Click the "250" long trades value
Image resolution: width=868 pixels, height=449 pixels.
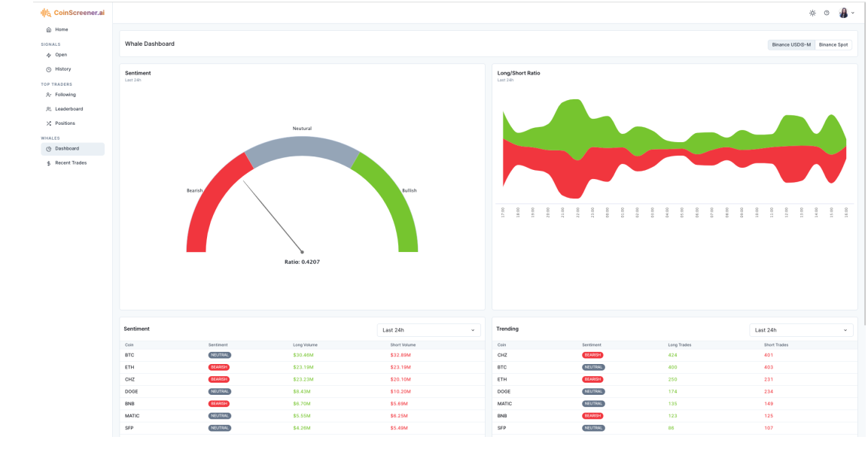[672, 379]
